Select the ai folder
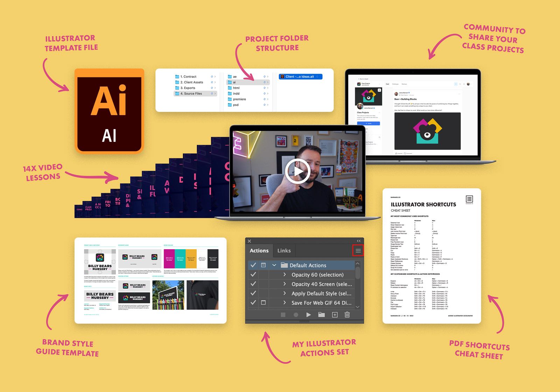The height and width of the screenshot is (392, 560). tap(248, 82)
